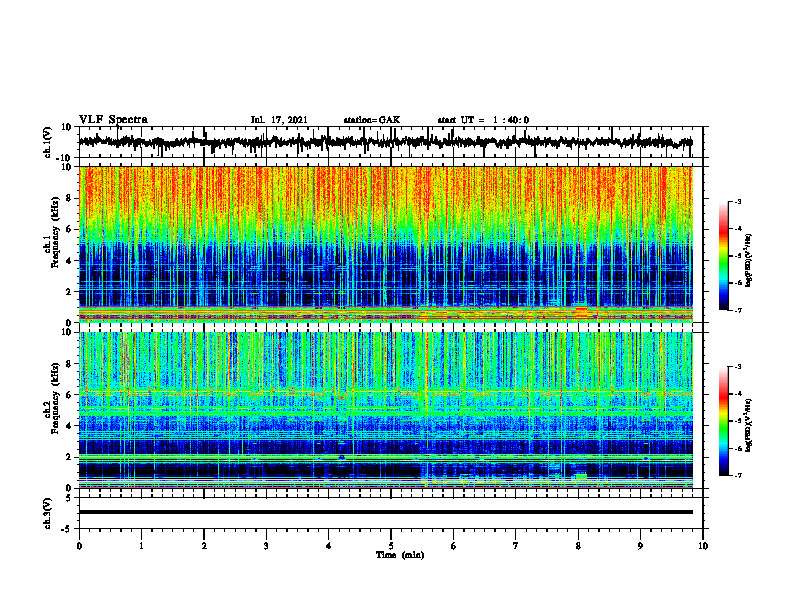Click the "ch.3(V)" axis label

[x=48, y=514]
